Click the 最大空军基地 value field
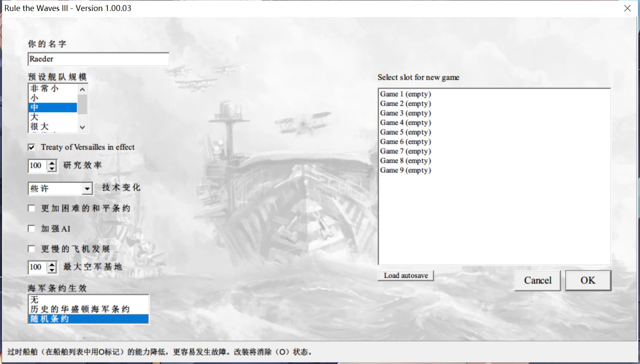Viewport: 640px width, 364px height. point(38,267)
